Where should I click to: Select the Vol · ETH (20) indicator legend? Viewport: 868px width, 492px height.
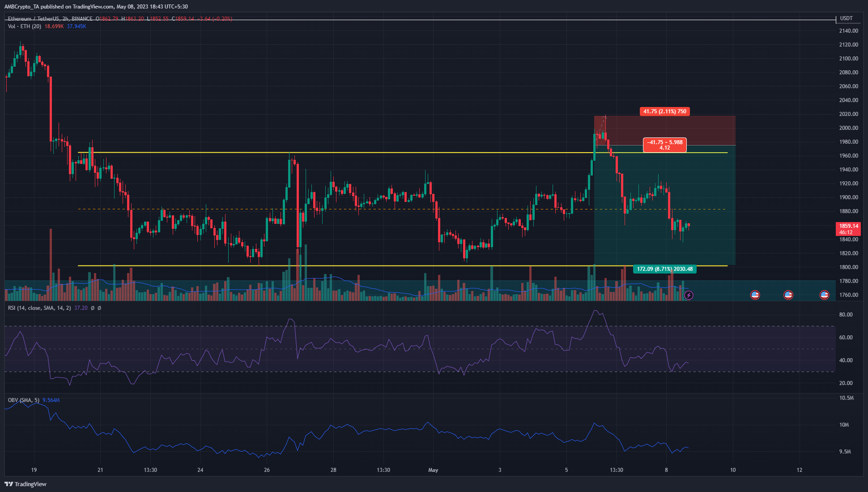(25, 26)
